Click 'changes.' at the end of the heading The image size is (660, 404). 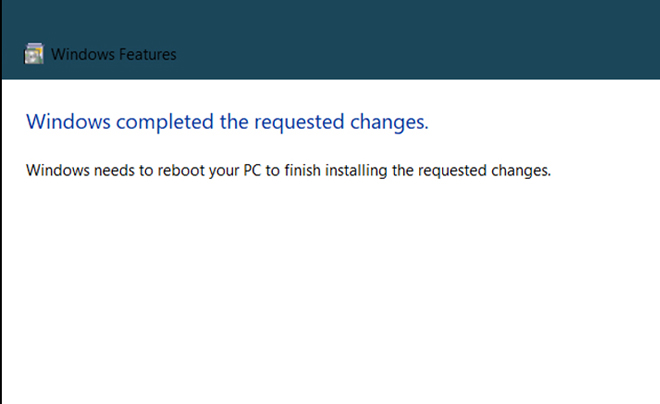[x=389, y=122]
